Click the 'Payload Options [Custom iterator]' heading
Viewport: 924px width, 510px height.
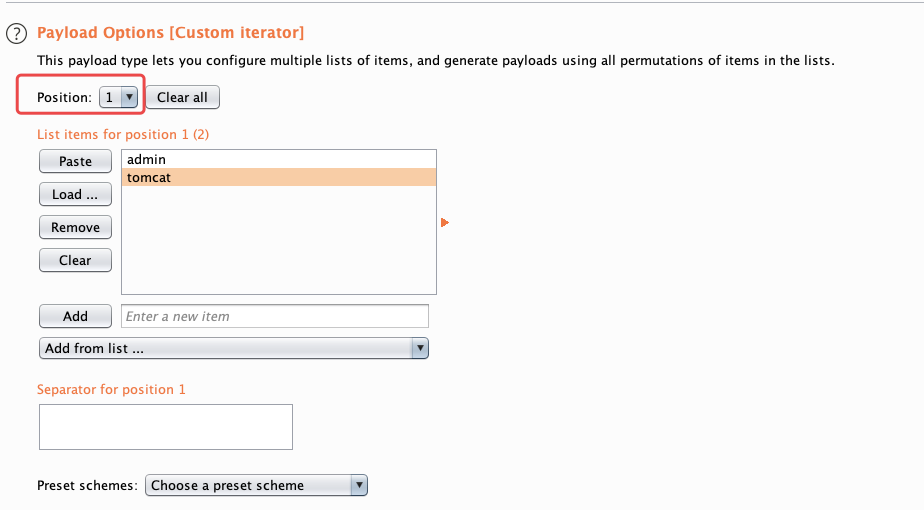click(170, 33)
